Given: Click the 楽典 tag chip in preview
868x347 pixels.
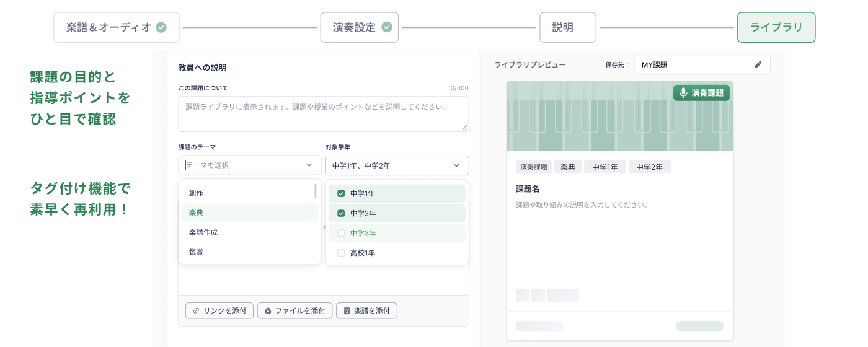Looking at the screenshot, I should pos(568,167).
